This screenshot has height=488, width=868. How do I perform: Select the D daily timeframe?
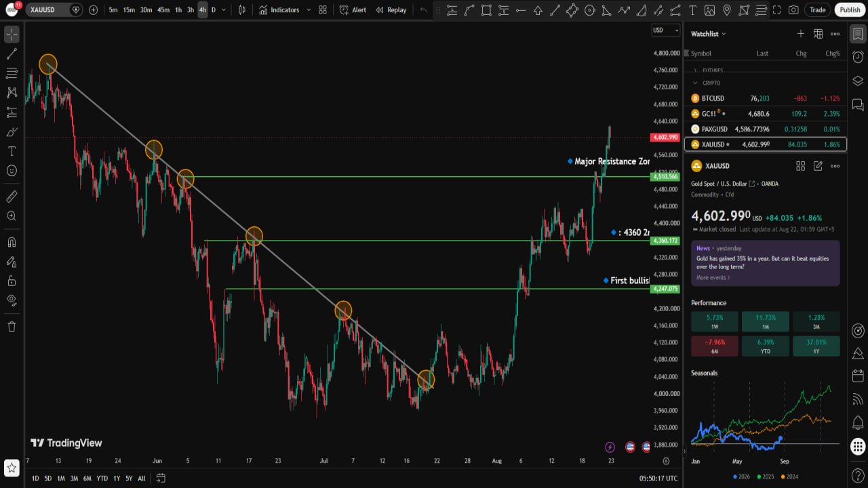(x=213, y=10)
